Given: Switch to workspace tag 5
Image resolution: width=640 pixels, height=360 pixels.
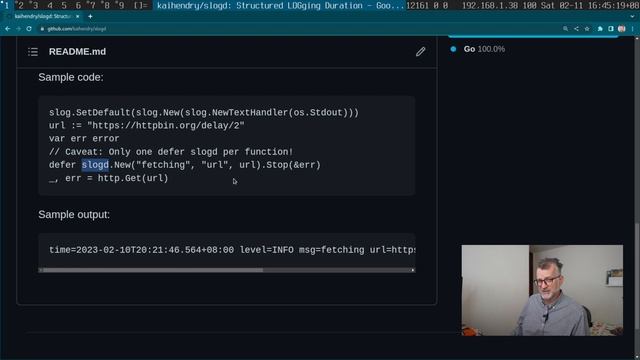Looking at the screenshot, I should tap(64, 6).
